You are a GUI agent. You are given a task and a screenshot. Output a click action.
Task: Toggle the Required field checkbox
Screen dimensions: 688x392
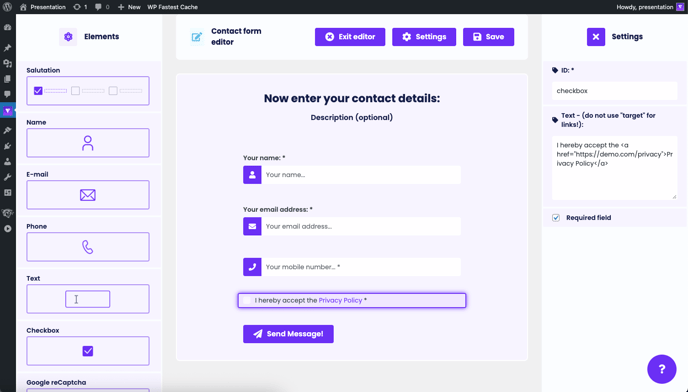[x=556, y=218]
